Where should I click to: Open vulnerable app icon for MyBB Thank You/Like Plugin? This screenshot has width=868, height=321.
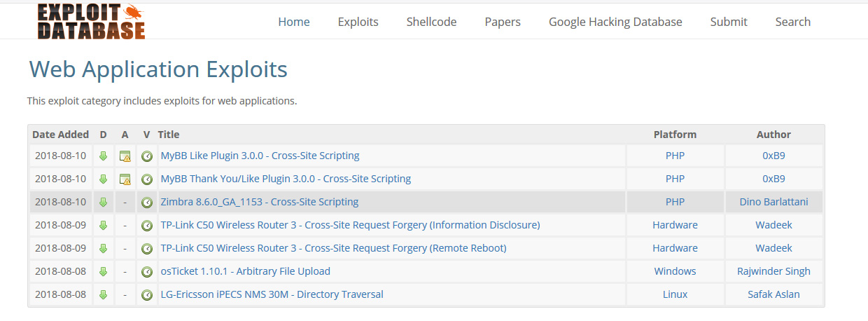[125, 179]
